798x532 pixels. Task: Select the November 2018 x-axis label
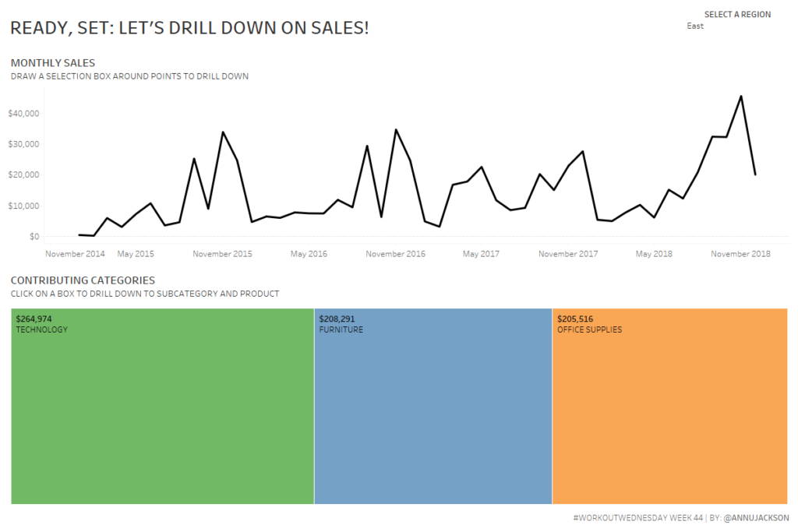click(x=740, y=254)
